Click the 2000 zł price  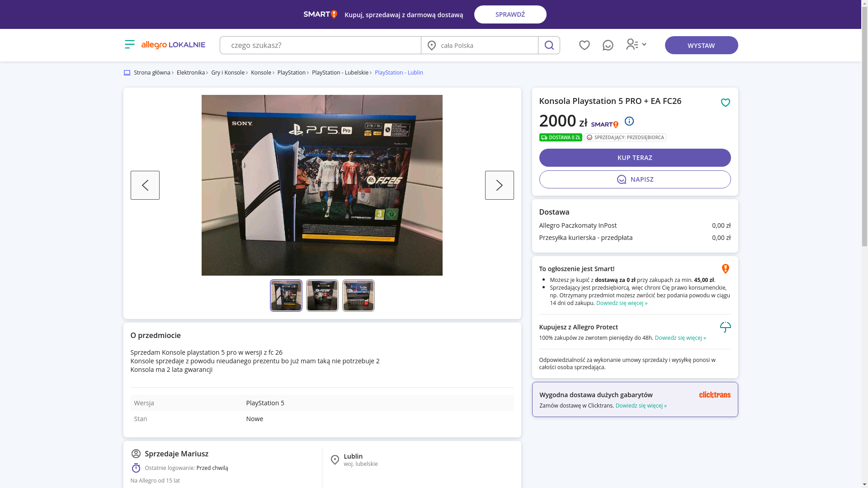(x=563, y=121)
